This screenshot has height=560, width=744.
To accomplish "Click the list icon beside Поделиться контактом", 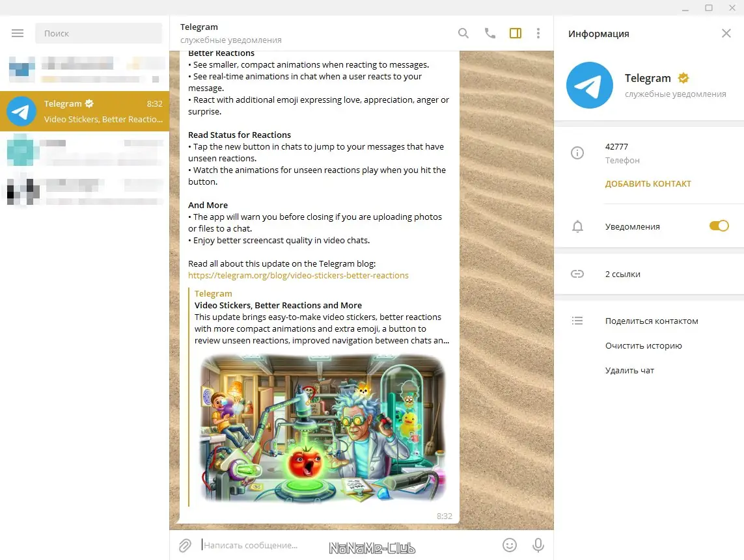I will [577, 321].
